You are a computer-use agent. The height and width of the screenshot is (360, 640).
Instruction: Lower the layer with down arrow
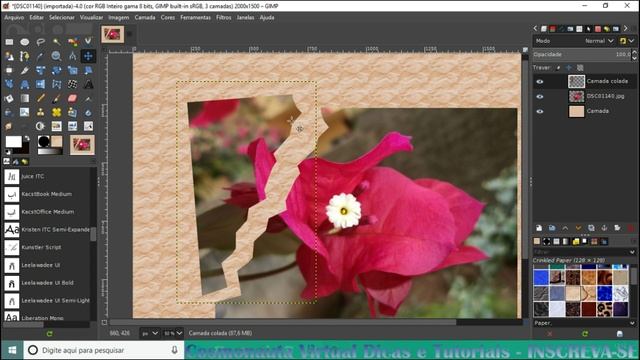578,228
